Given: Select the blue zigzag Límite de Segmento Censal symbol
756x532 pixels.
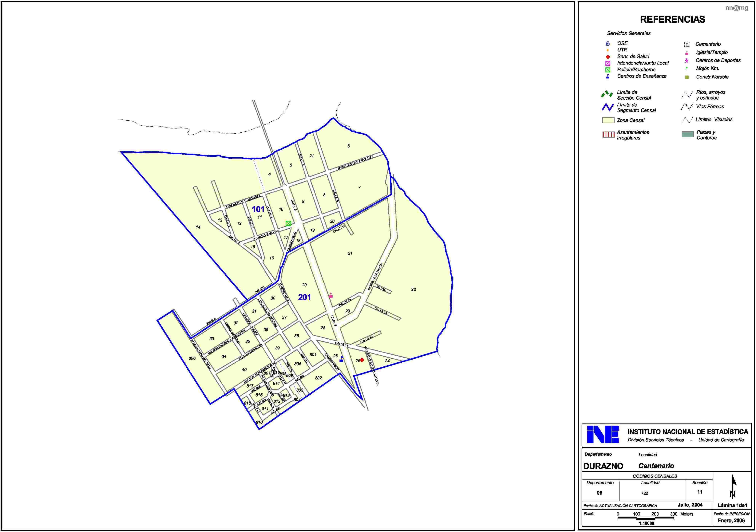Looking at the screenshot, I should click(608, 107).
